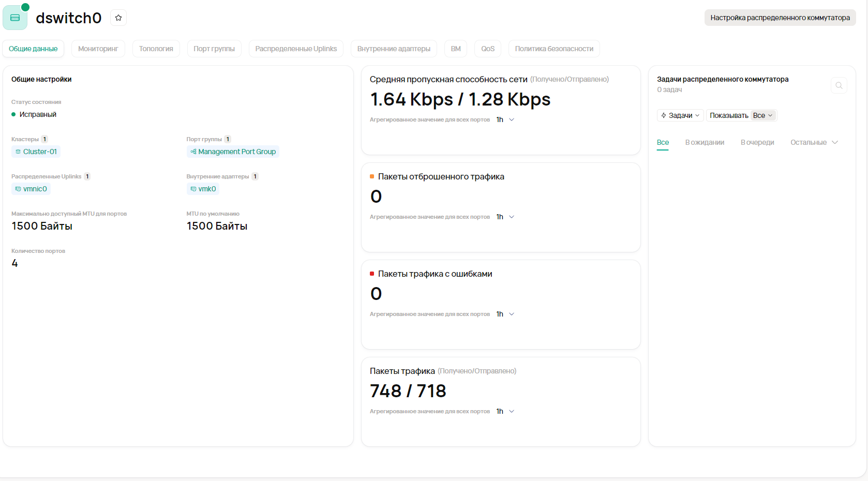Expand the Остальные tasks dropdown

click(814, 142)
